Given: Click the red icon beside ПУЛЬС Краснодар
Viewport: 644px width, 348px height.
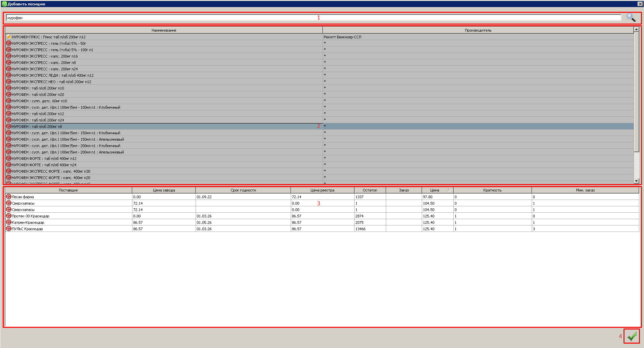Looking at the screenshot, I should coord(9,229).
